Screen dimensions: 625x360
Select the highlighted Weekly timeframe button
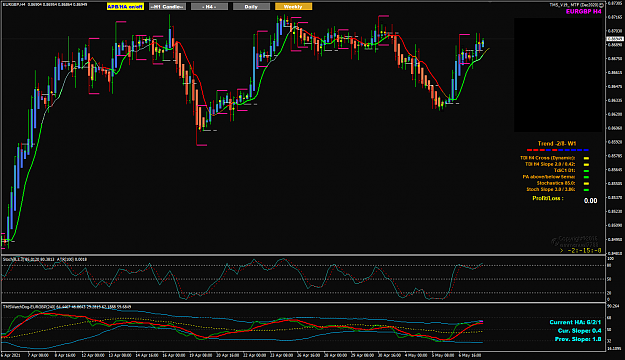(293, 7)
